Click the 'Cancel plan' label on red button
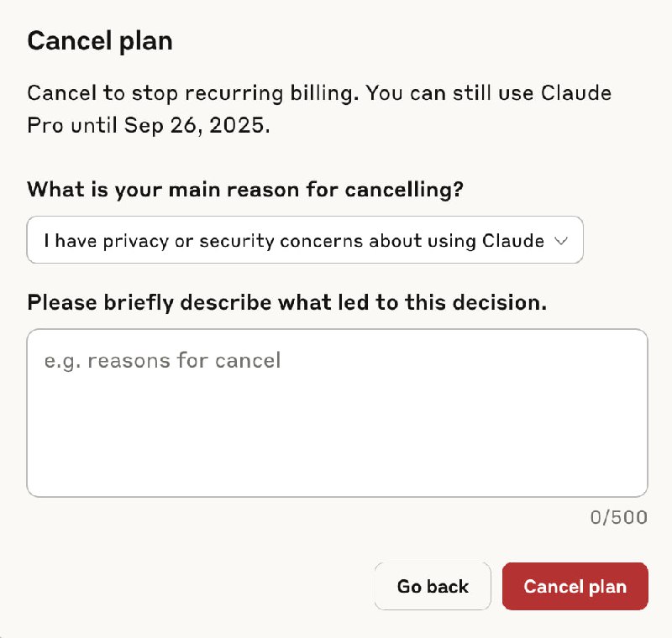This screenshot has width=672, height=638. point(575,586)
